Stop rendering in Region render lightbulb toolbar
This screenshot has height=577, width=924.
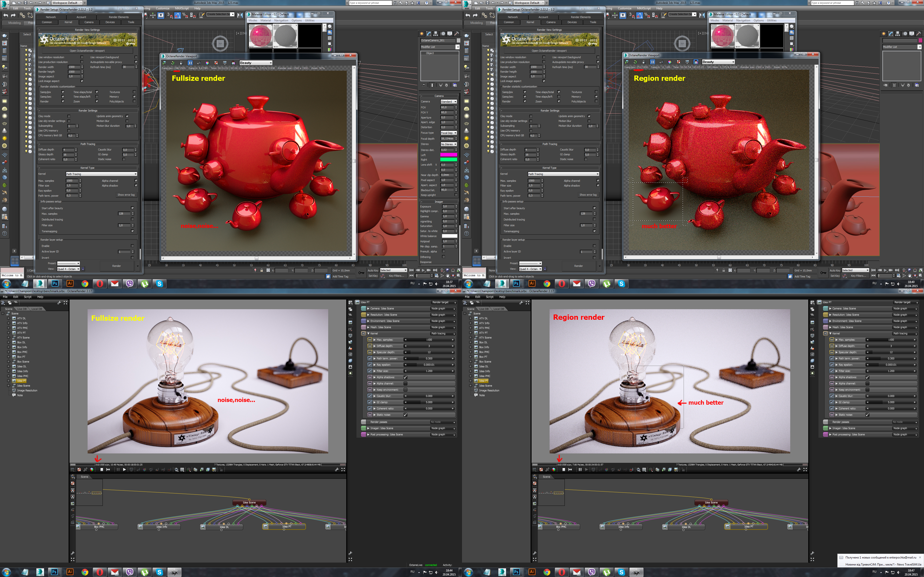coord(564,470)
